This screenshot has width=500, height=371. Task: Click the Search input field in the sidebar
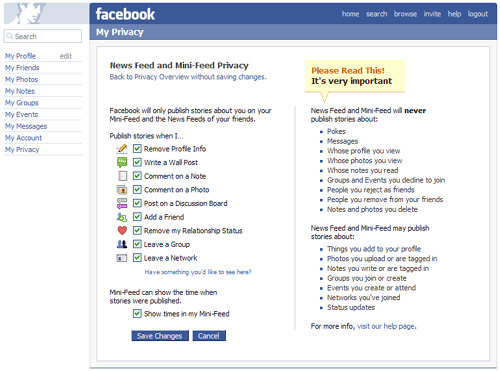pyautogui.click(x=43, y=36)
